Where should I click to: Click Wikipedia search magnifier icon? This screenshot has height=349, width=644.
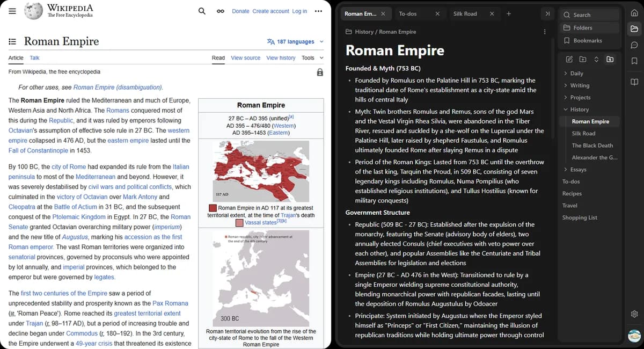pos(202,11)
